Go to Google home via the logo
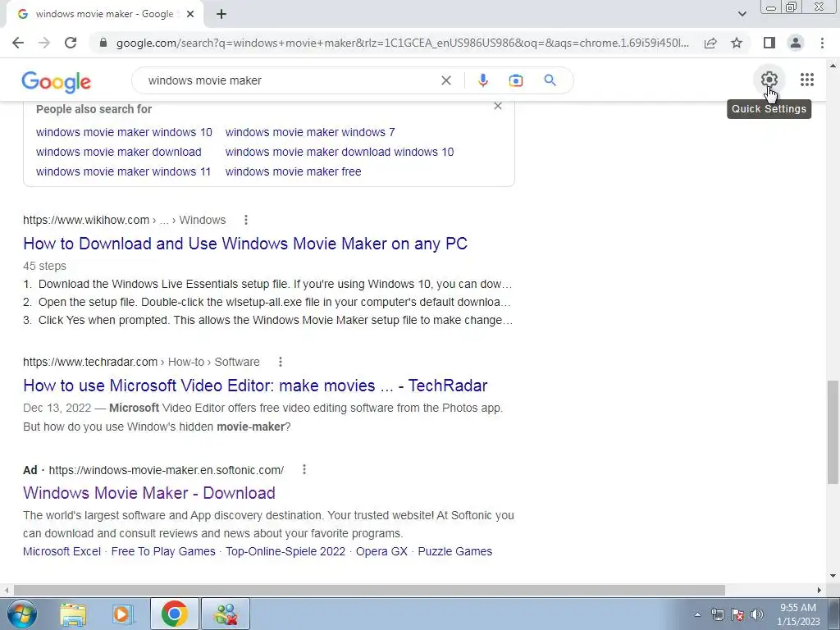 (x=57, y=81)
